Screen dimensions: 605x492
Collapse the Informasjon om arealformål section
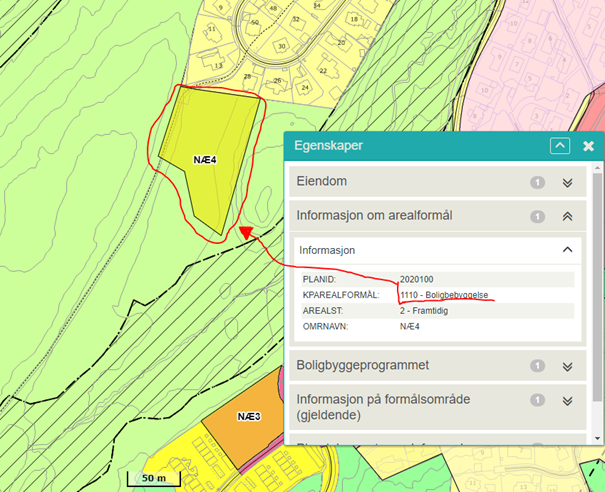(567, 216)
